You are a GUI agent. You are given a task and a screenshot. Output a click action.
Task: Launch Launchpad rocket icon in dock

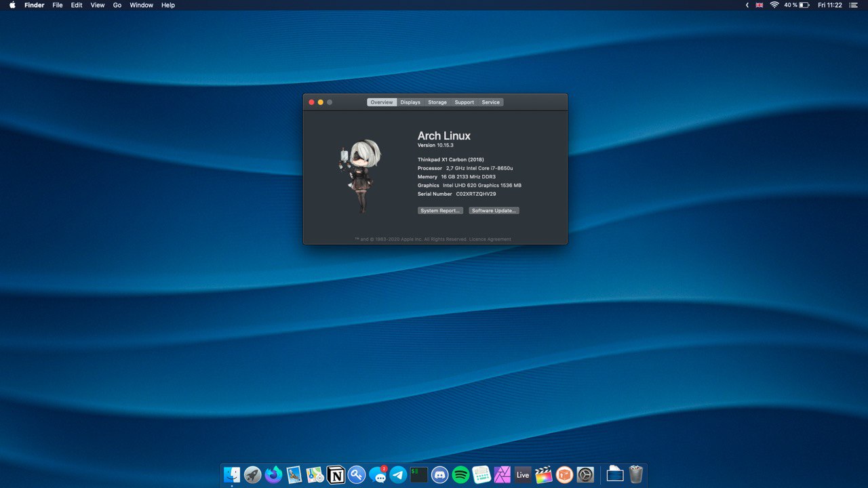coord(253,475)
